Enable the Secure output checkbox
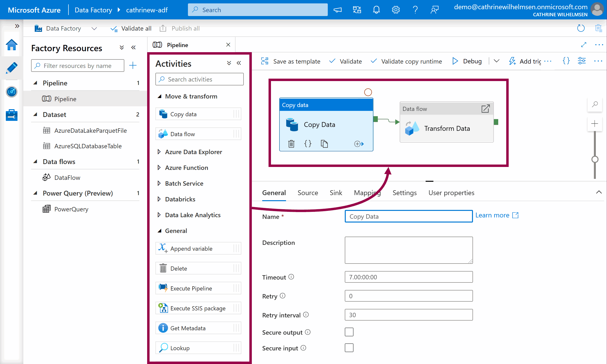 pyautogui.click(x=349, y=332)
